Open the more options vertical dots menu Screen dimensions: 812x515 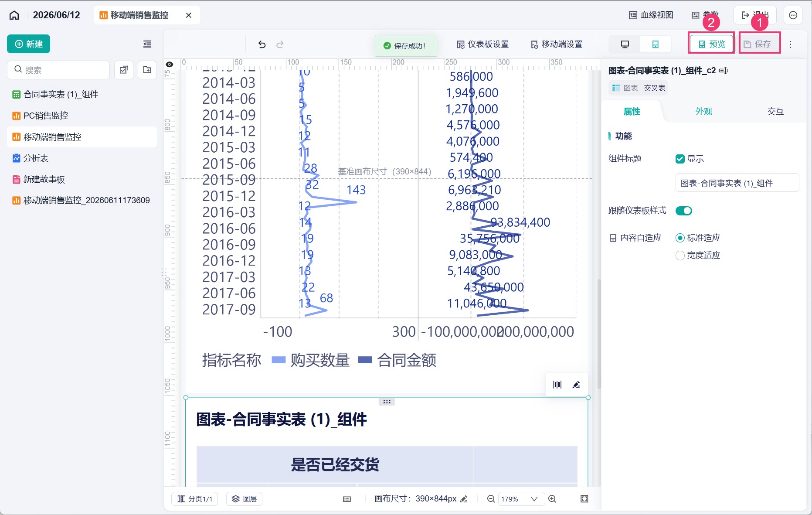(x=791, y=44)
